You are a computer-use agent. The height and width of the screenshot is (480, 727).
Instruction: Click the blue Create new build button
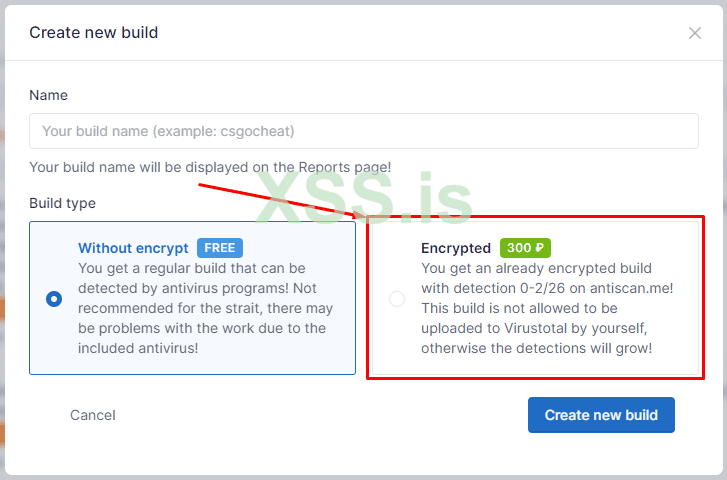point(601,415)
